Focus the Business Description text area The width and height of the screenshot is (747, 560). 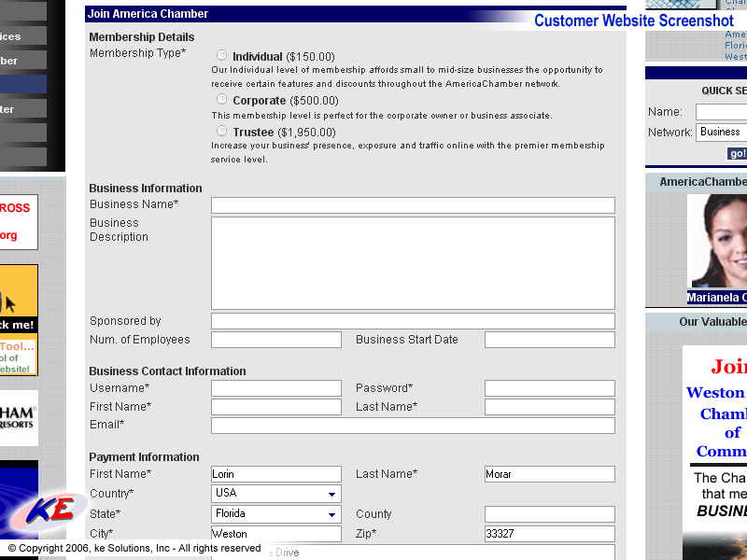(413, 263)
